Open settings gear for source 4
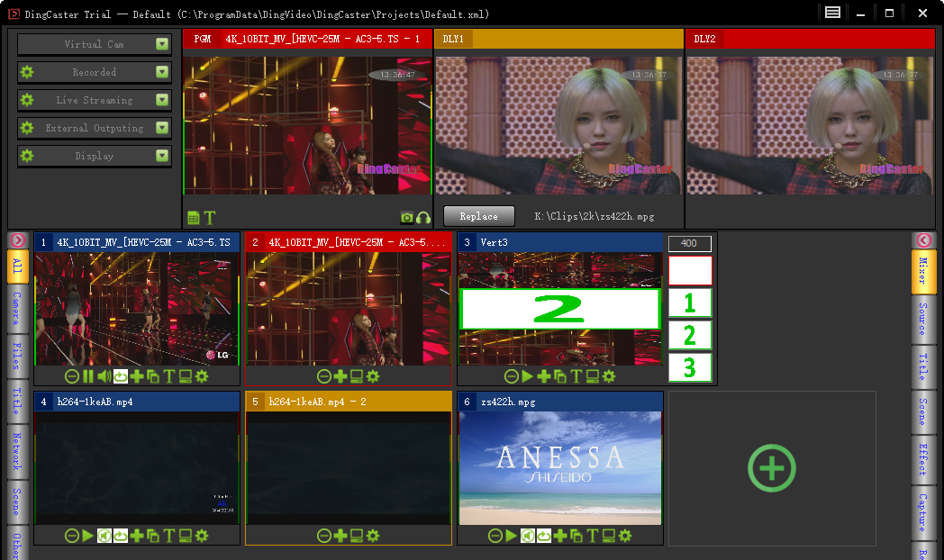The image size is (944, 560). pyautogui.click(x=202, y=536)
